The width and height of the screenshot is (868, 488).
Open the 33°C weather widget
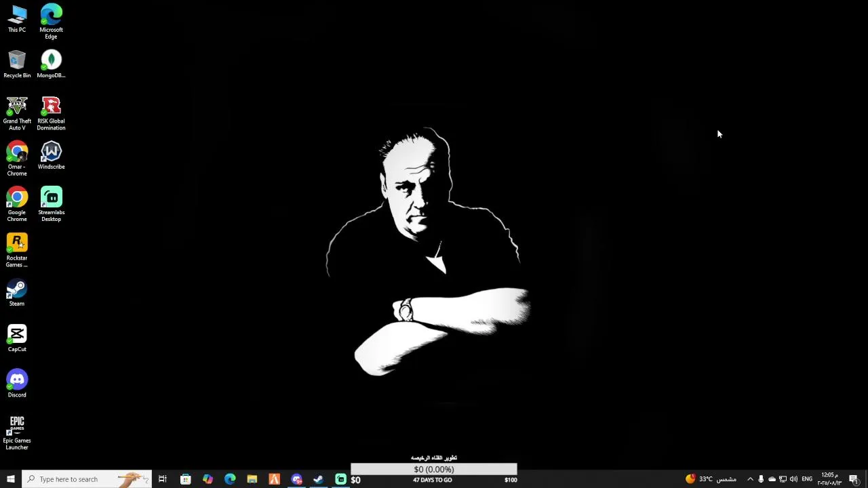pyautogui.click(x=710, y=479)
